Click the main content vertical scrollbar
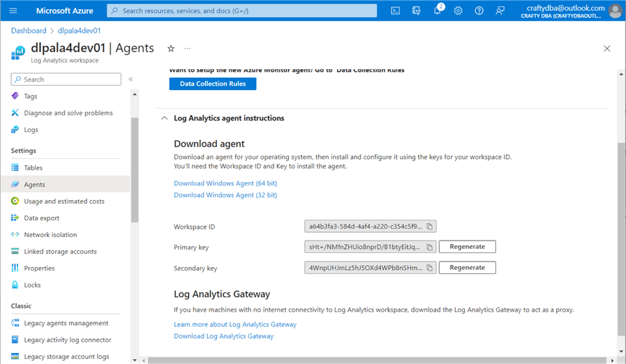626x364 pixels. coord(621,239)
